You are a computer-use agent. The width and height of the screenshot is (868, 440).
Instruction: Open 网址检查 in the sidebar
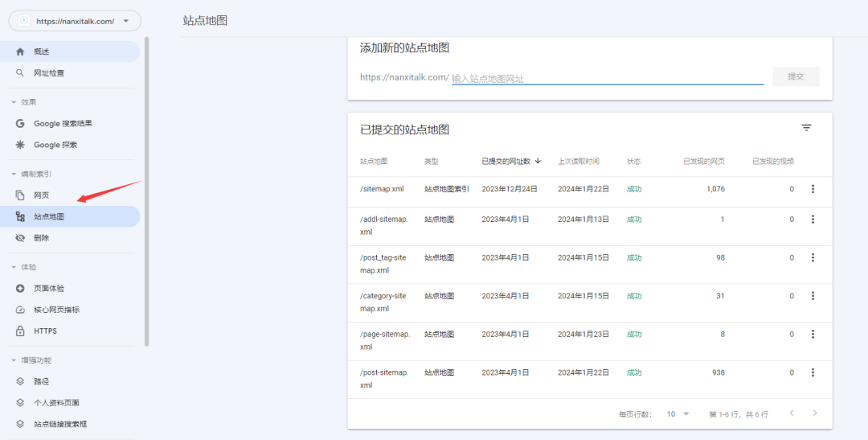click(x=70, y=72)
